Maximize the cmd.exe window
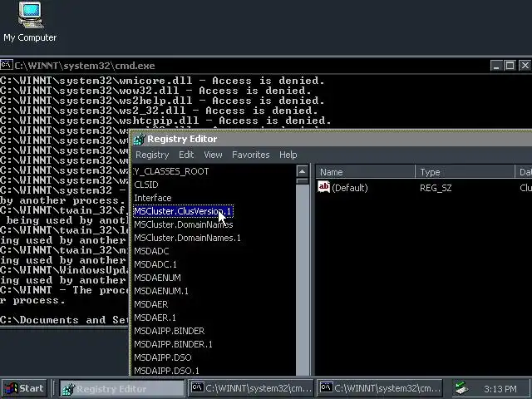Image resolution: width=532 pixels, height=399 pixels. tap(510, 66)
